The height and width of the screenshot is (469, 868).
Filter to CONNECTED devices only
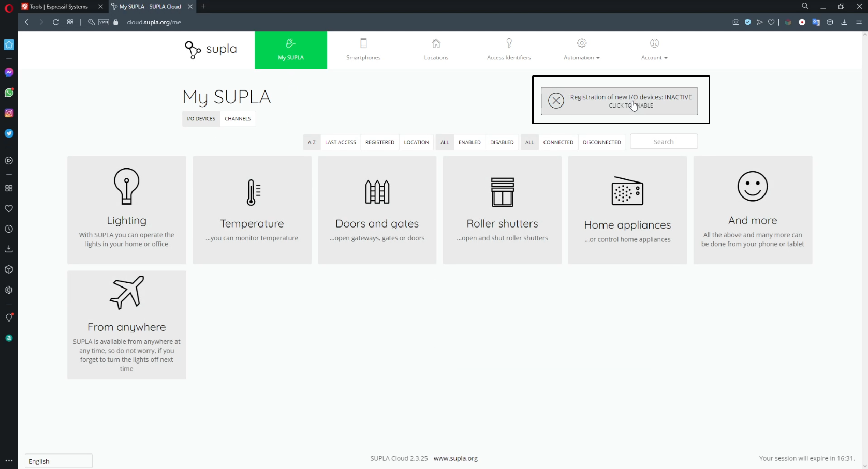(558, 142)
